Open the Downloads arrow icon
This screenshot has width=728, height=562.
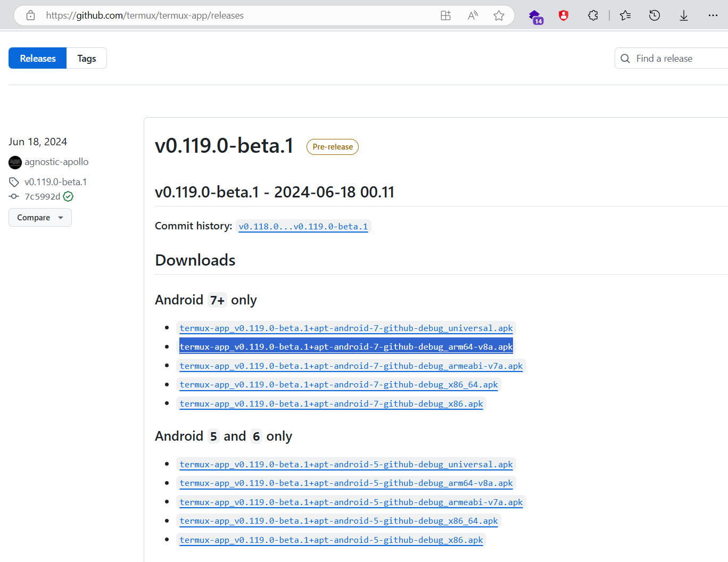click(684, 16)
